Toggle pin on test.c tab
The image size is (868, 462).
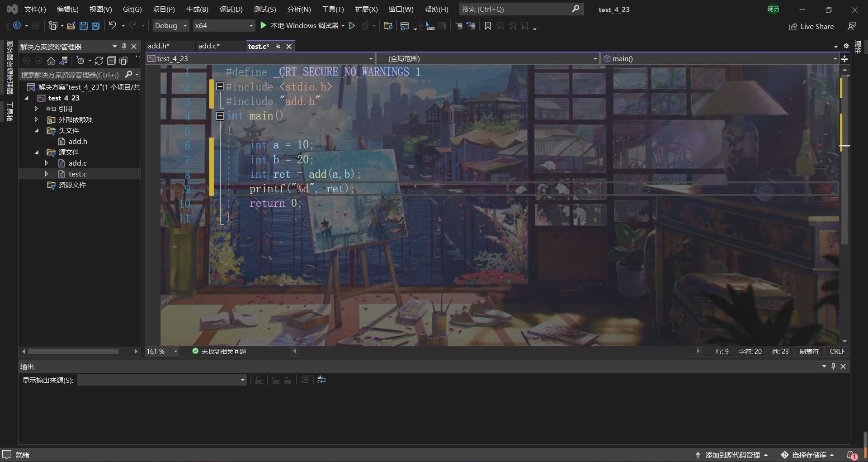(x=278, y=47)
